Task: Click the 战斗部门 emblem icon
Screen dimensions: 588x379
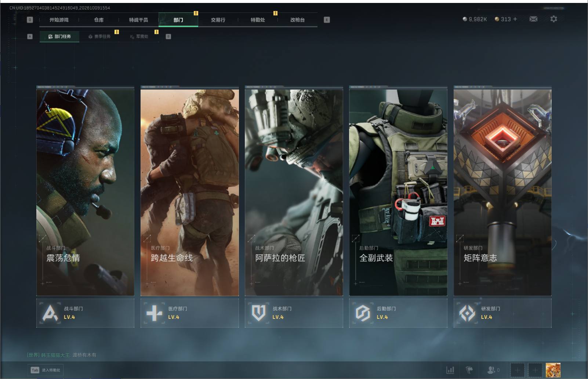Action: pyautogui.click(x=50, y=313)
